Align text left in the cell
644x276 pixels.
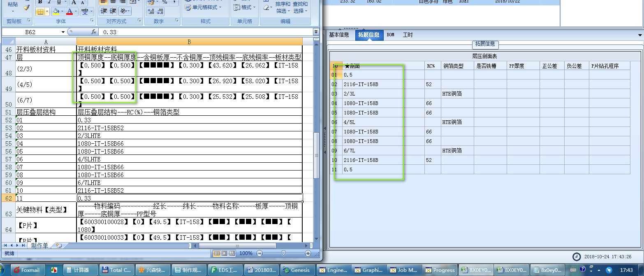tap(104, 2)
